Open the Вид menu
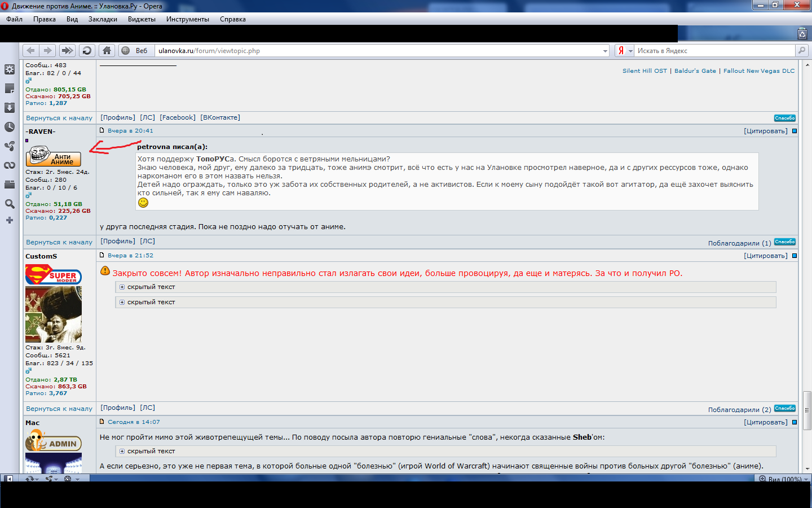 pyautogui.click(x=72, y=19)
